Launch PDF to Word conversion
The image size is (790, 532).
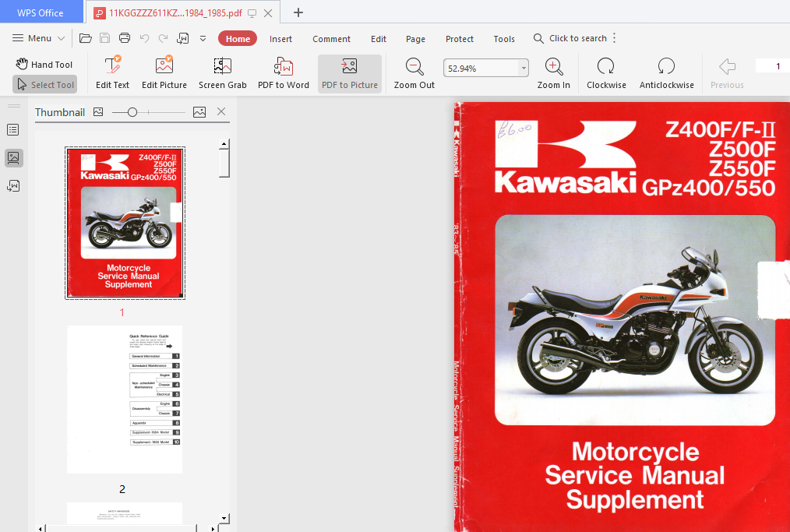click(284, 73)
